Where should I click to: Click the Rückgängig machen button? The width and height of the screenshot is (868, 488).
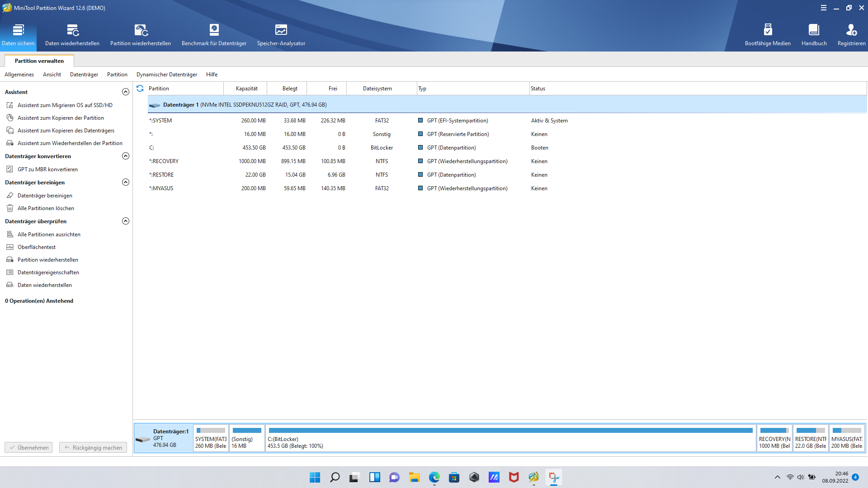[93, 447]
